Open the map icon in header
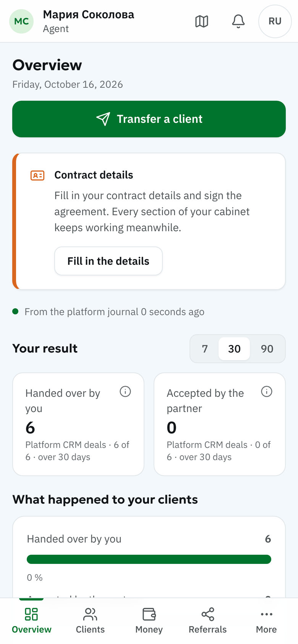 pyautogui.click(x=202, y=21)
